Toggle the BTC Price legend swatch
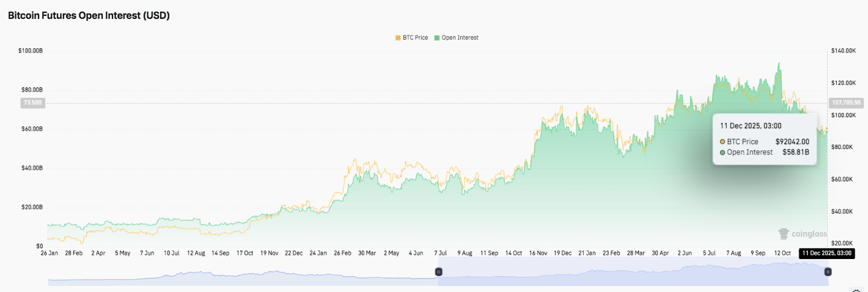 pyautogui.click(x=397, y=38)
